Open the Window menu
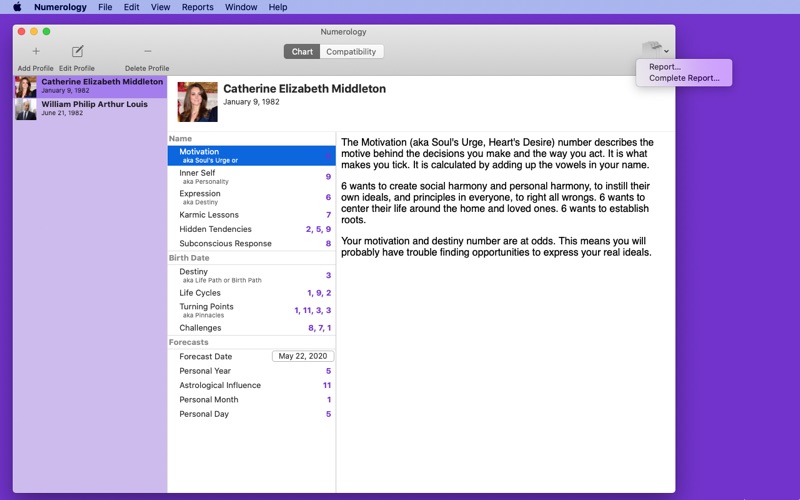Screen dimensions: 800x500 (x=241, y=7)
